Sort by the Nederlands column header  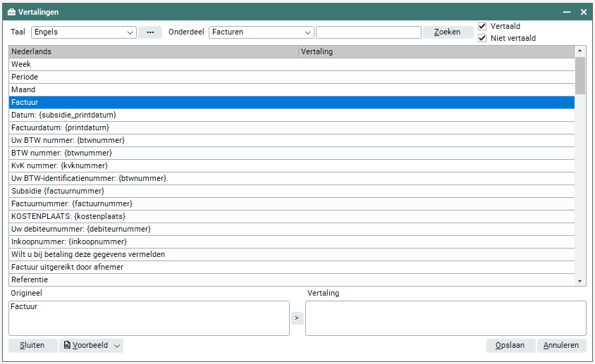(x=154, y=51)
